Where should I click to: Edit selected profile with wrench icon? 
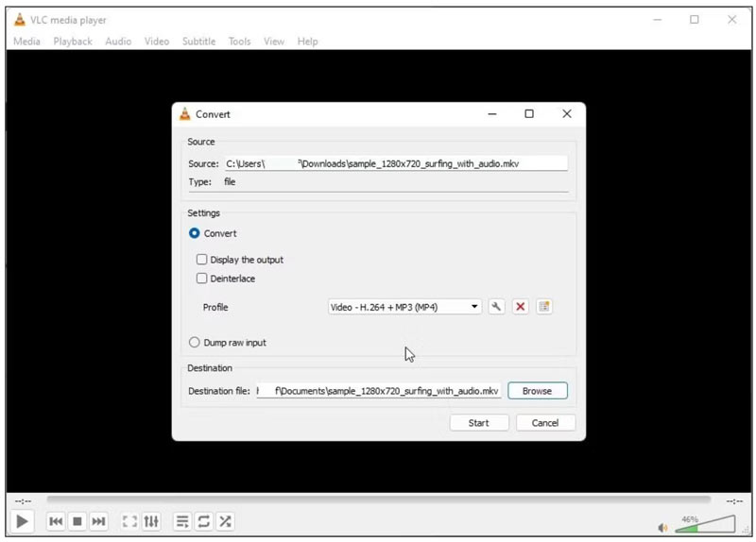496,307
